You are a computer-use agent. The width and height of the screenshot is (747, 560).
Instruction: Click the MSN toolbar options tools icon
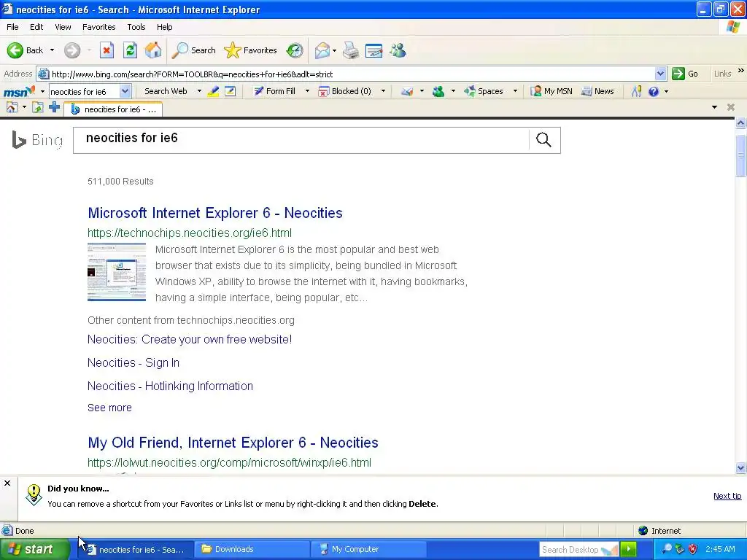[x=636, y=91]
